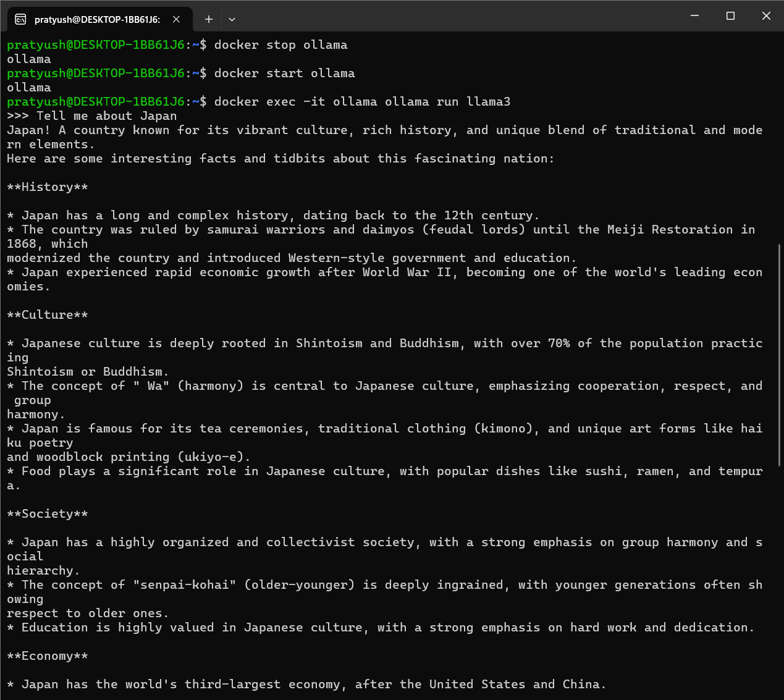This screenshot has height=700, width=784.
Task: Click the line 'Here are some interesting facts and tidbits'
Action: (x=280, y=158)
